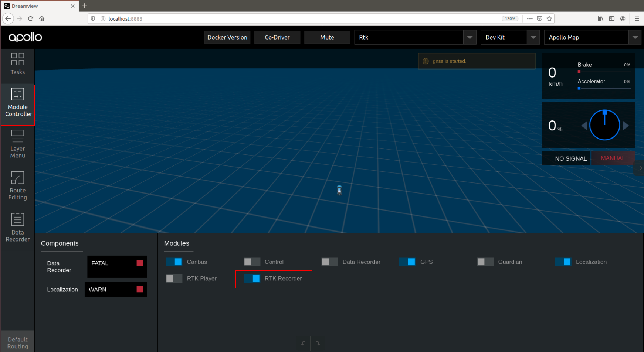The image size is (644, 352).
Task: Open the Firefox account icon
Action: click(x=623, y=18)
